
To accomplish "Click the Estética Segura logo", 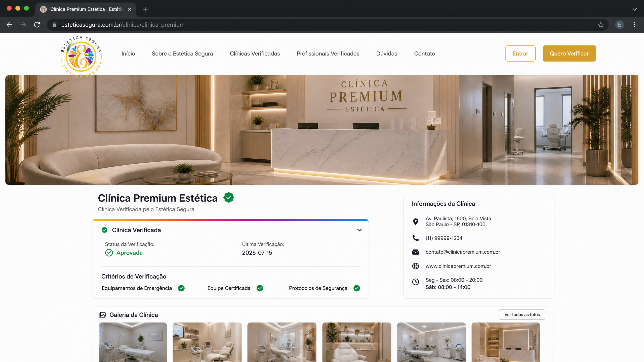I will 81,57.
